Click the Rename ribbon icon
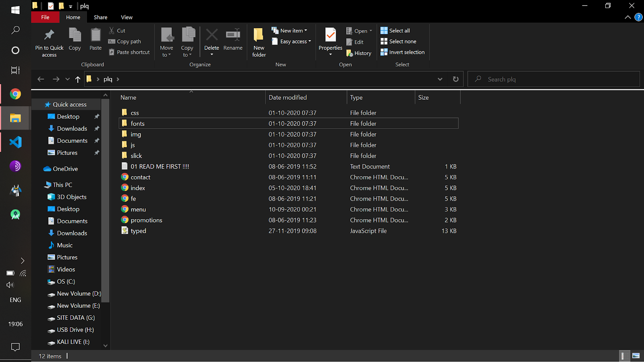 tap(233, 35)
